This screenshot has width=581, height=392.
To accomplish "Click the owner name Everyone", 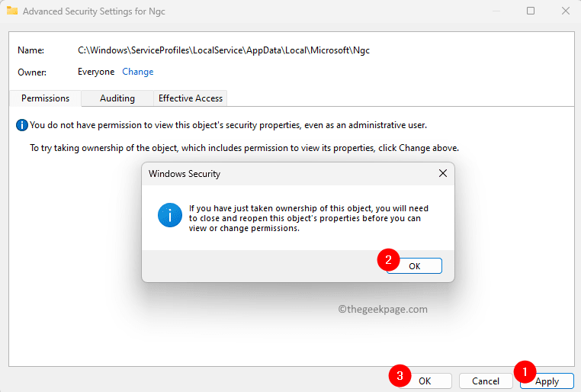I will [x=96, y=72].
